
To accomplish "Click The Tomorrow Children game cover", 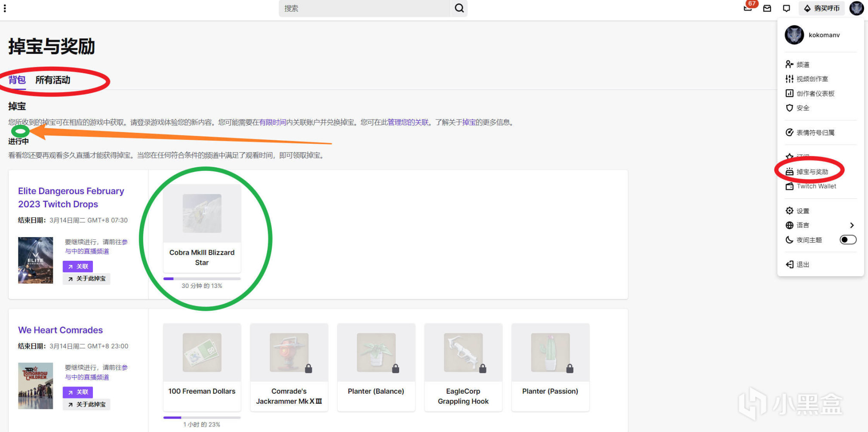I will click(36, 386).
